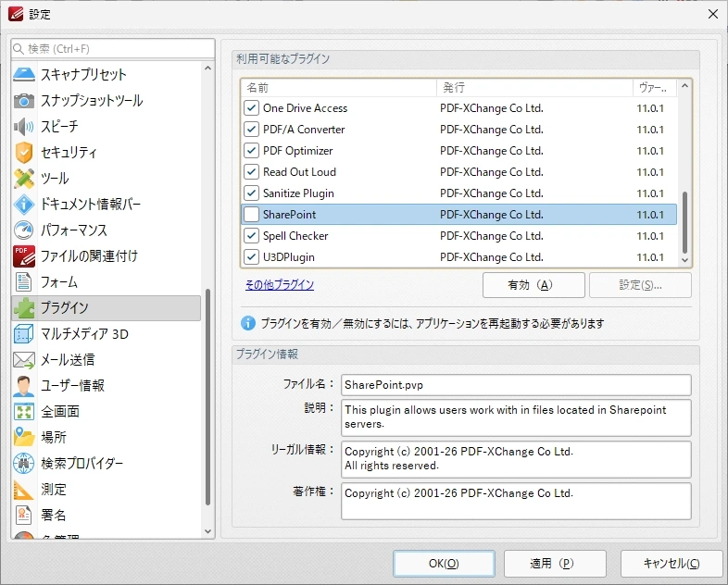Uncheck the One Drive Access plugin
This screenshot has width=728, height=585.
coord(251,108)
